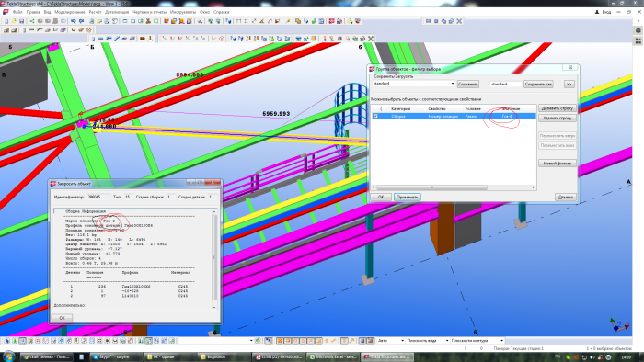This screenshot has height=362, width=644.
Task: Click the Гсв-6 value cell in filter table
Action: tap(507, 117)
